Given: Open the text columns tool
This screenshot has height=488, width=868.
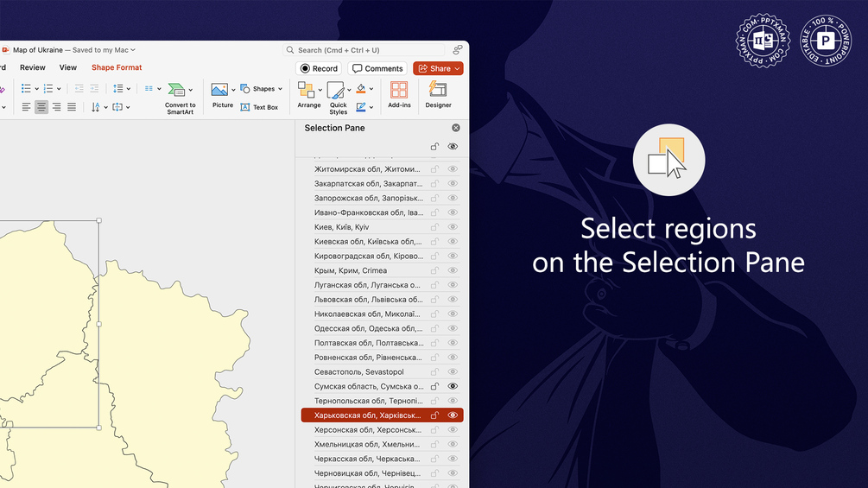Looking at the screenshot, I should coord(149,88).
